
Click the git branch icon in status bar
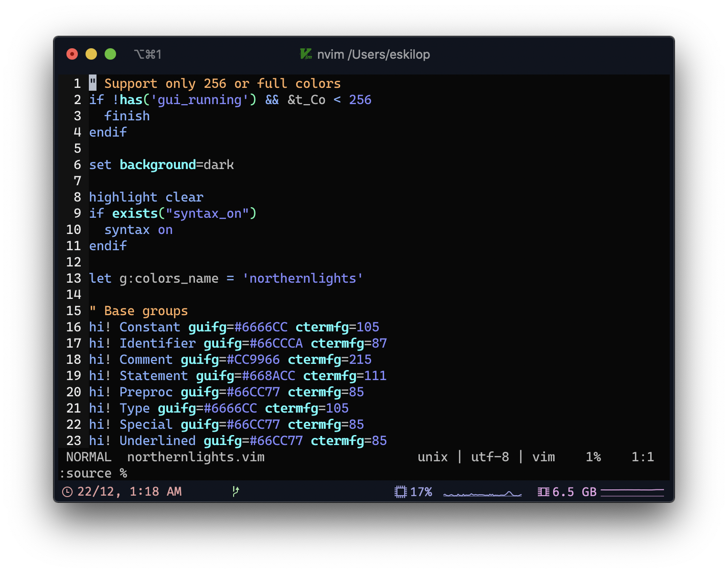(x=236, y=491)
